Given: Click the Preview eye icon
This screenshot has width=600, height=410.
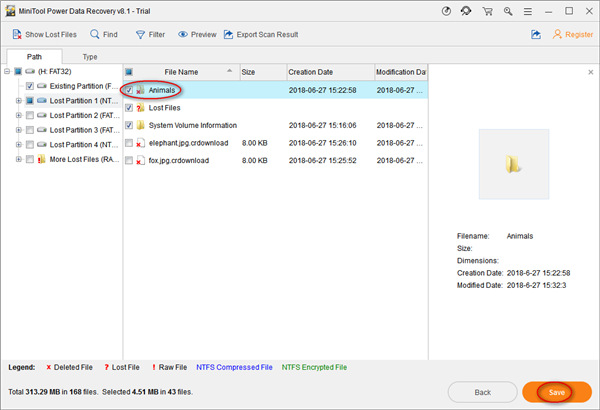Looking at the screenshot, I should point(184,34).
